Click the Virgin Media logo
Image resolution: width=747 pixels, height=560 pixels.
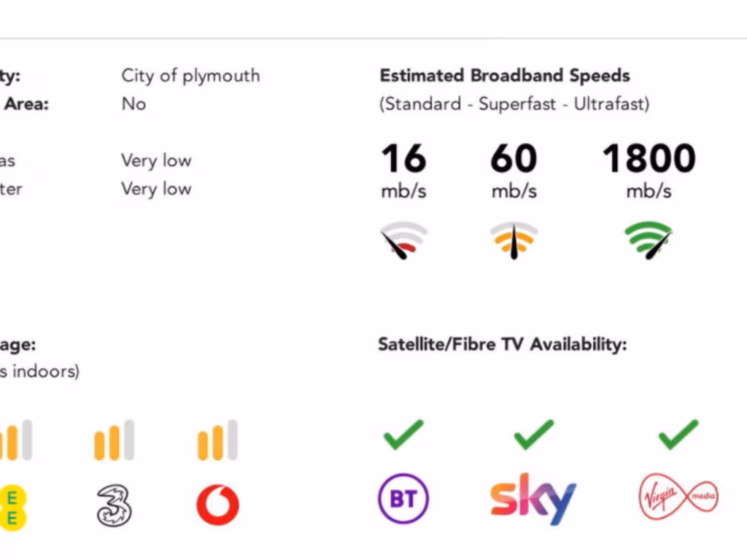(678, 499)
